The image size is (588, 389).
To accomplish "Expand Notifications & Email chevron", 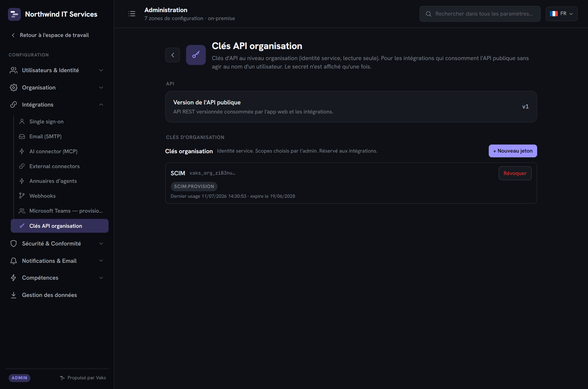I will (101, 261).
